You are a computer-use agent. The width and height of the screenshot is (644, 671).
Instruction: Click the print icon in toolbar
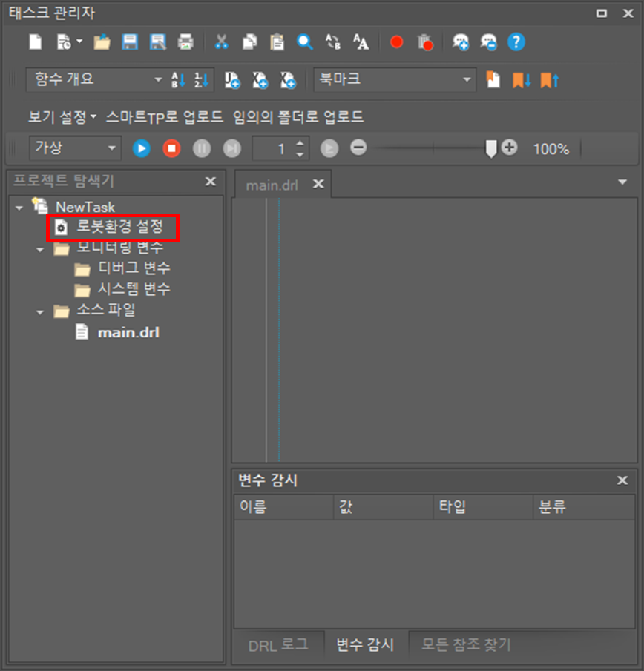[x=185, y=42]
